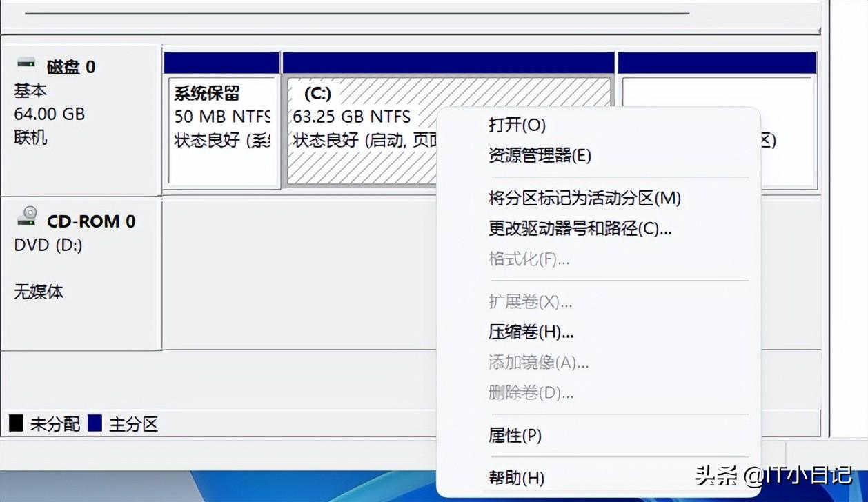Screen dimensions: 868x502
Task: Select 帮助(H) in the context menu
Action: [516, 478]
